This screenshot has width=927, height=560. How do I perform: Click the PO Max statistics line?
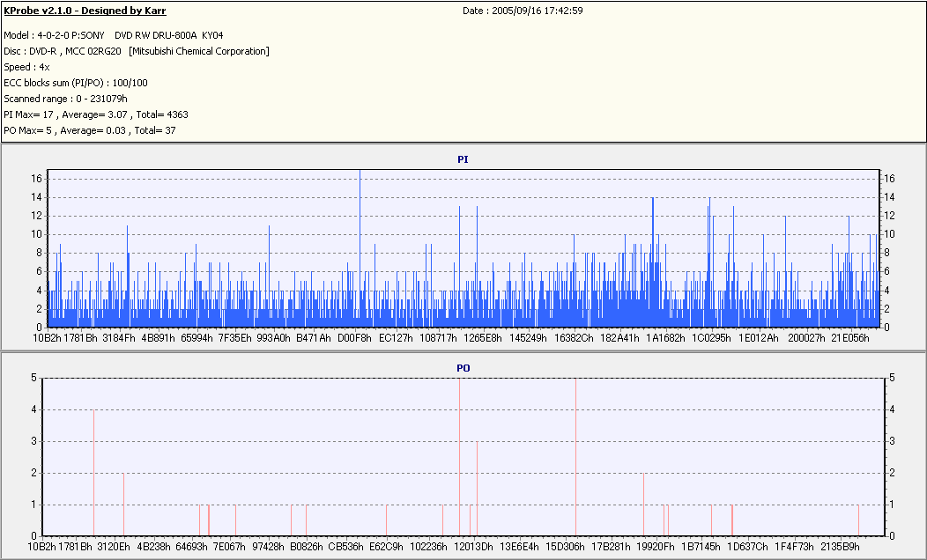(90, 130)
